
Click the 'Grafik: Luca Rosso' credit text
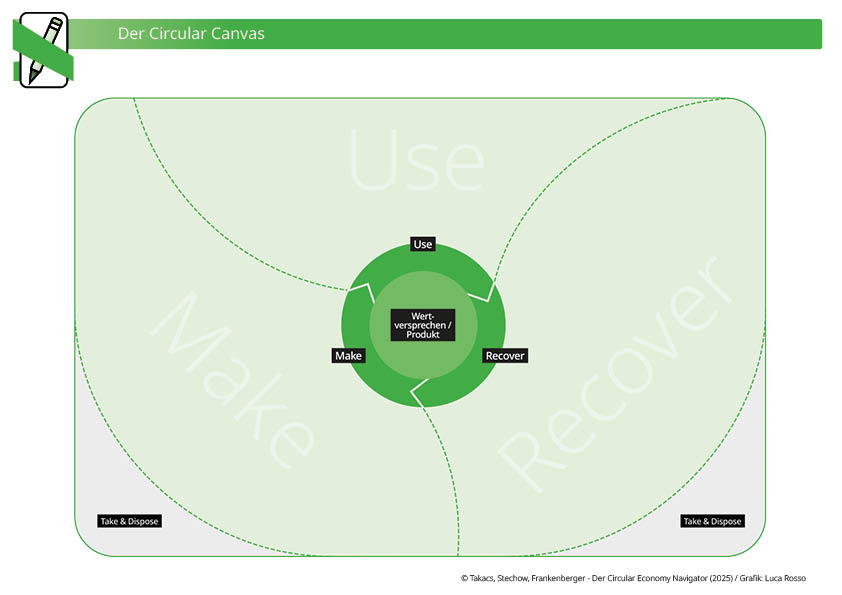pos(770,578)
